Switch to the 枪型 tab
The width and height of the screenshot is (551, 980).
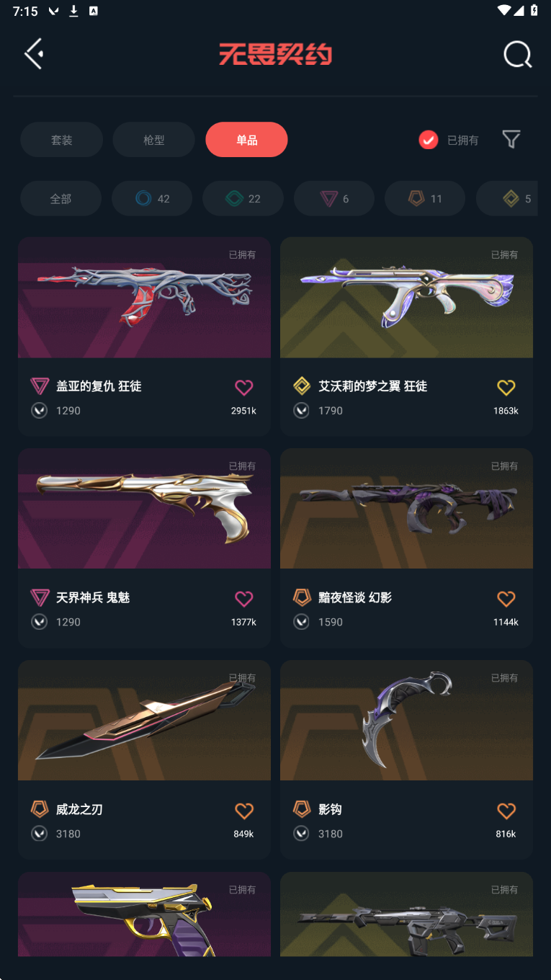coord(153,140)
